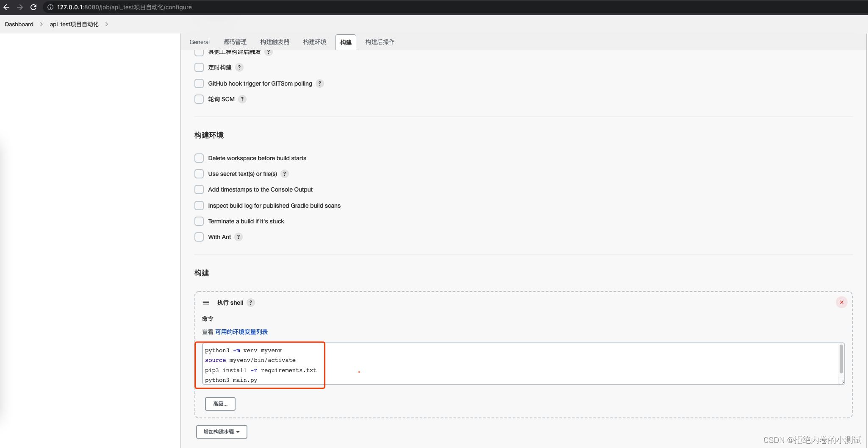This screenshot has width=868, height=448.
Task: Toggle Inspect build log for Gradle scans
Action: 199,206
